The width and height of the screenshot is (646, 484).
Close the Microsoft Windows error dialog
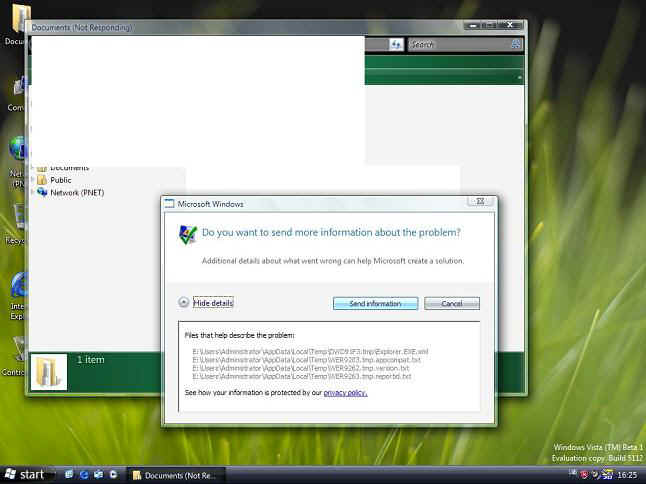click(x=479, y=203)
